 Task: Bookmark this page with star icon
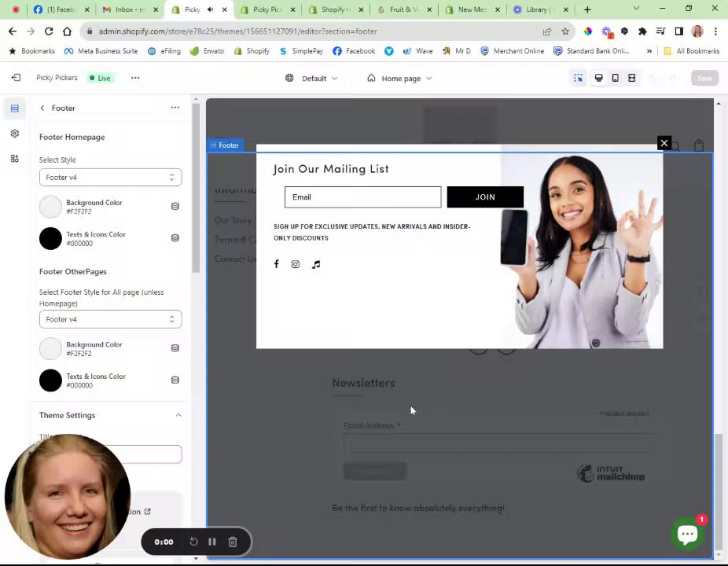coord(565,31)
